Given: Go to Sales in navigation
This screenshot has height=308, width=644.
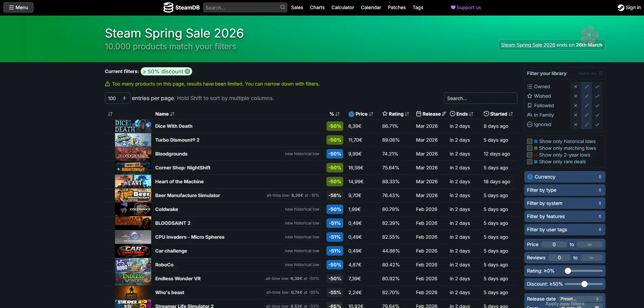Looking at the screenshot, I should (x=297, y=7).
